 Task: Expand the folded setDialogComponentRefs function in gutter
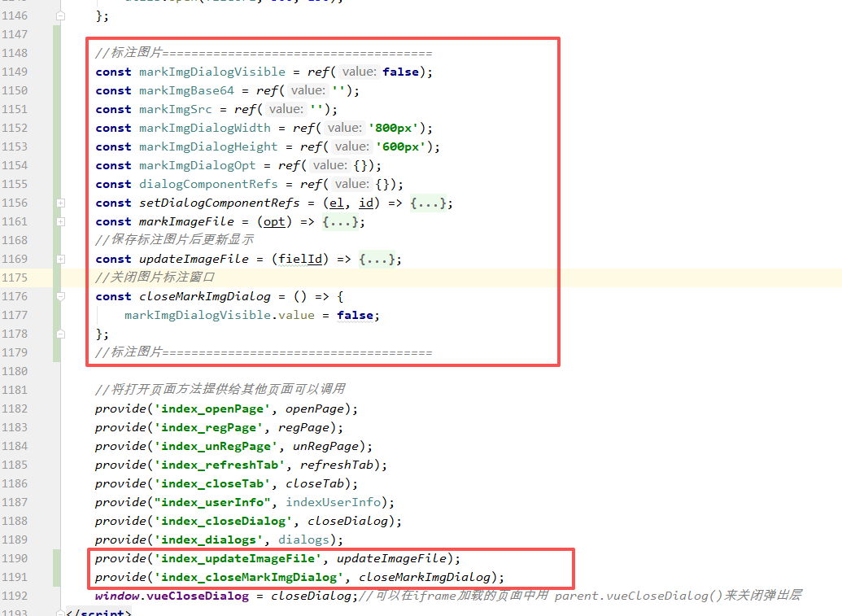click(61, 203)
